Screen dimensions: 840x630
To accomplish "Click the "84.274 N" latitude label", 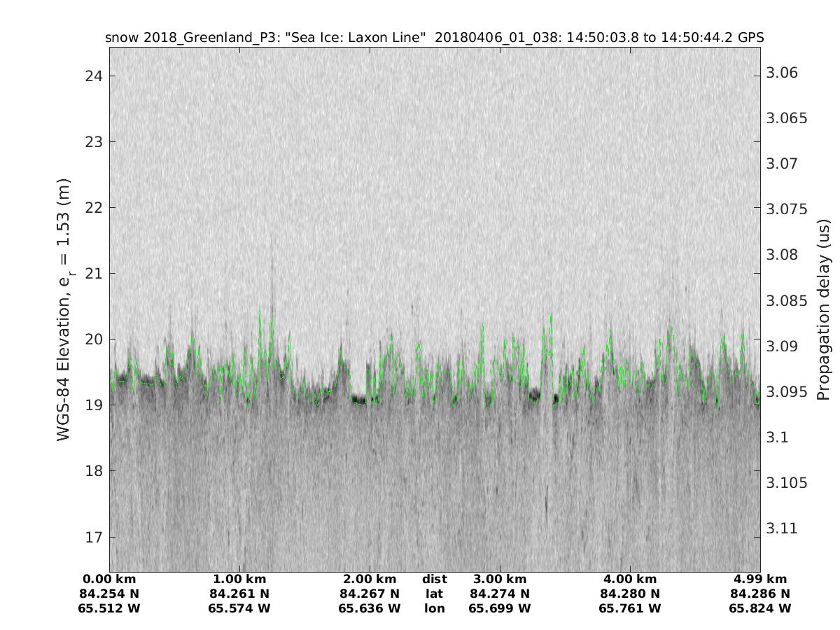I will point(499,594).
